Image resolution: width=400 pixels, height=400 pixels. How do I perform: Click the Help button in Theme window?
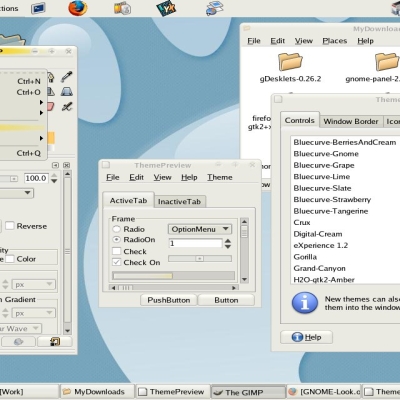306,337
